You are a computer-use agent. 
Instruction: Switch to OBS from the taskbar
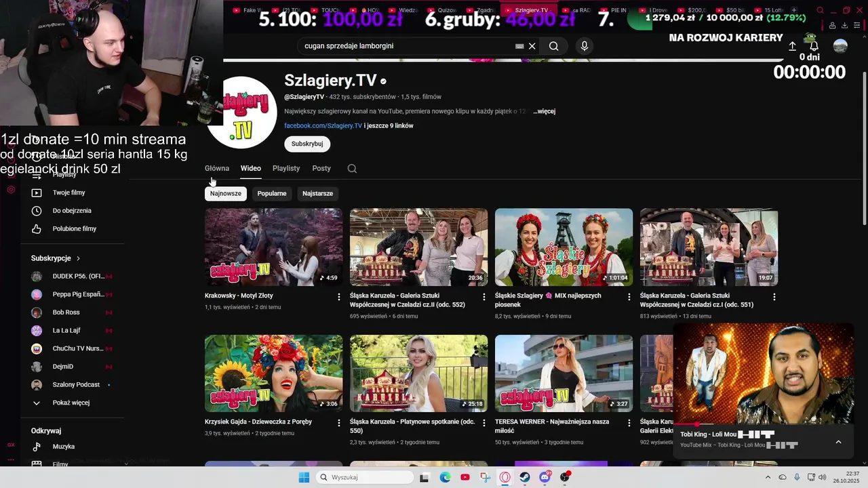click(565, 477)
